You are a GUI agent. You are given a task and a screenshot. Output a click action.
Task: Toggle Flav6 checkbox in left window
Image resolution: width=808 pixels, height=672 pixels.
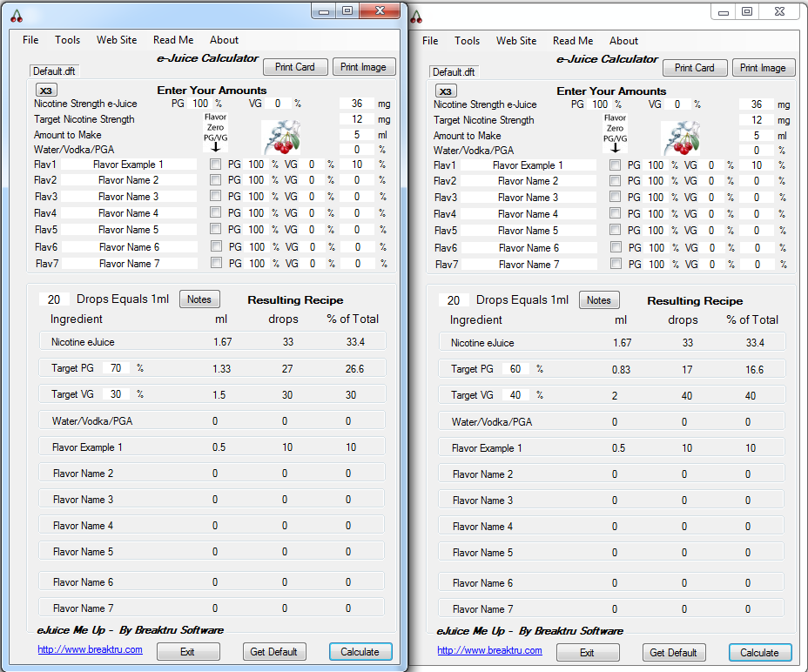pyautogui.click(x=217, y=246)
